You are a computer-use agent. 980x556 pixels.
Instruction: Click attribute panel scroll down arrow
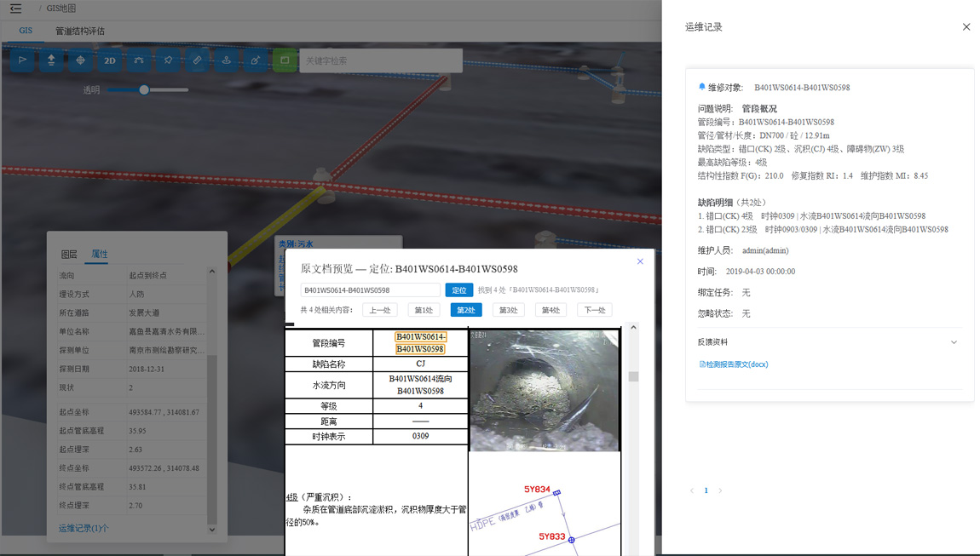point(212,529)
